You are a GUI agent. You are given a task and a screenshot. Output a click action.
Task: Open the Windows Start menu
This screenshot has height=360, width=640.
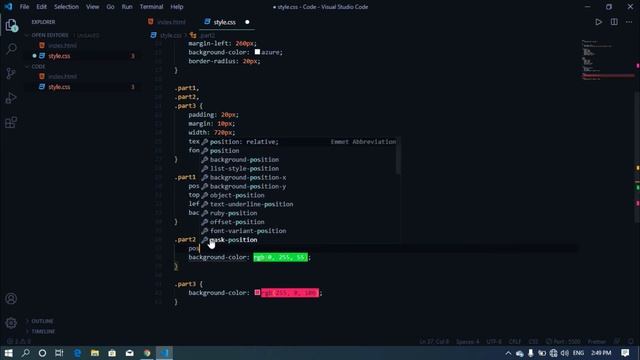pyautogui.click(x=8, y=353)
